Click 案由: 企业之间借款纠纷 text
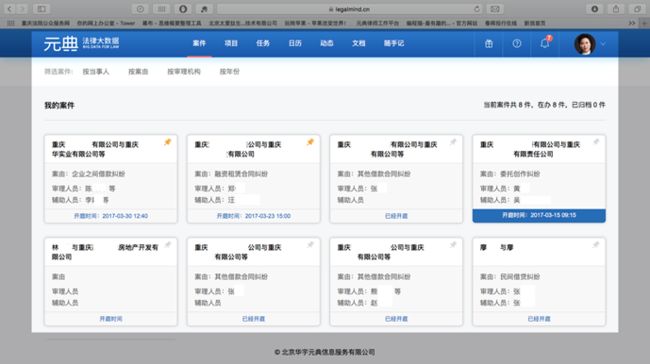 click(x=88, y=174)
